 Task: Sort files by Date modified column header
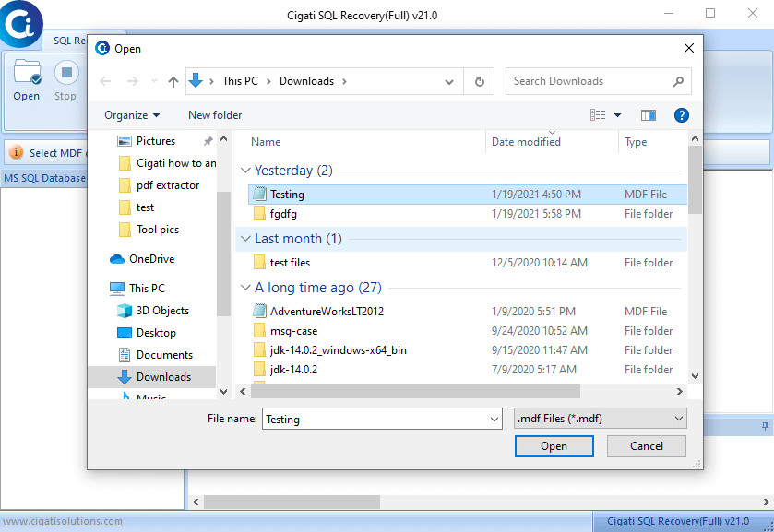click(x=526, y=142)
